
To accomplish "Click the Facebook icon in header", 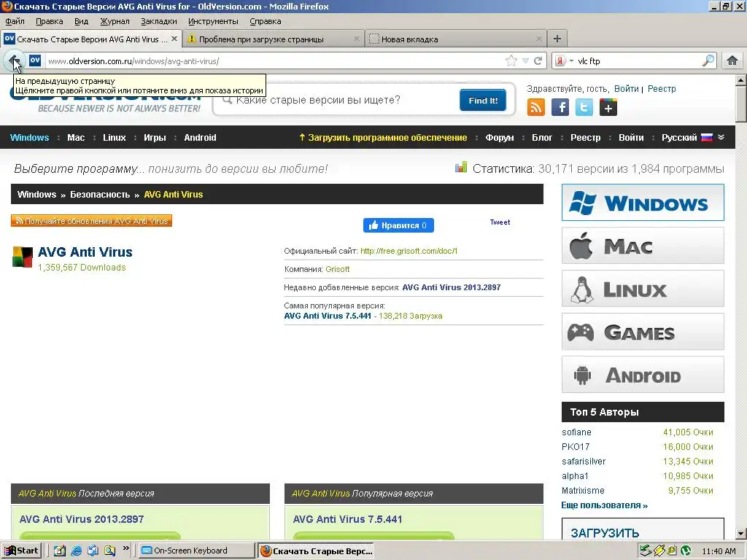I will tap(560, 107).
